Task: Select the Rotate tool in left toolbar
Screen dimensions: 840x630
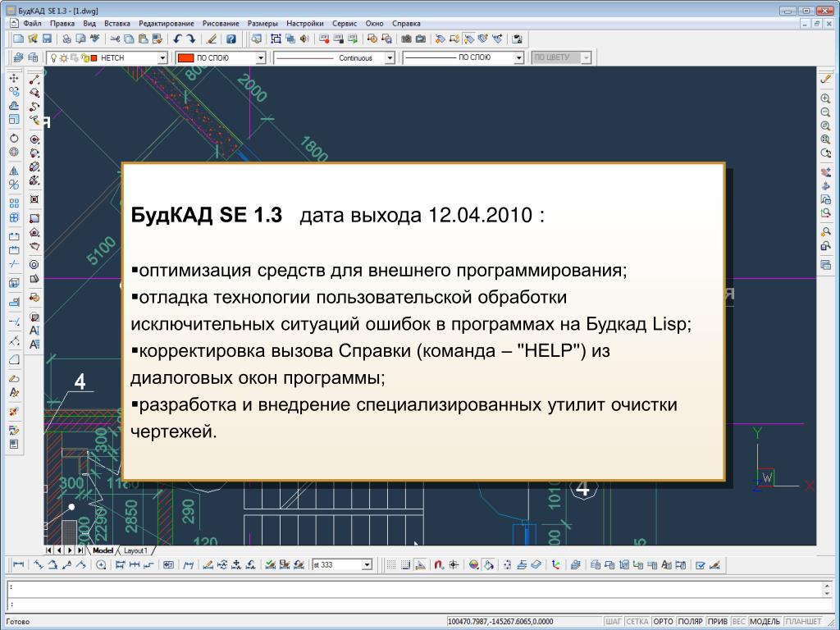Action: (x=14, y=138)
